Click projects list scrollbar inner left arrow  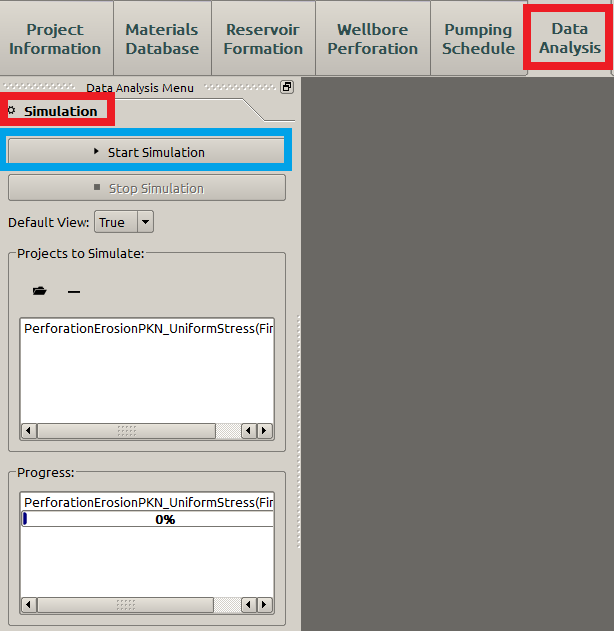coord(249,431)
